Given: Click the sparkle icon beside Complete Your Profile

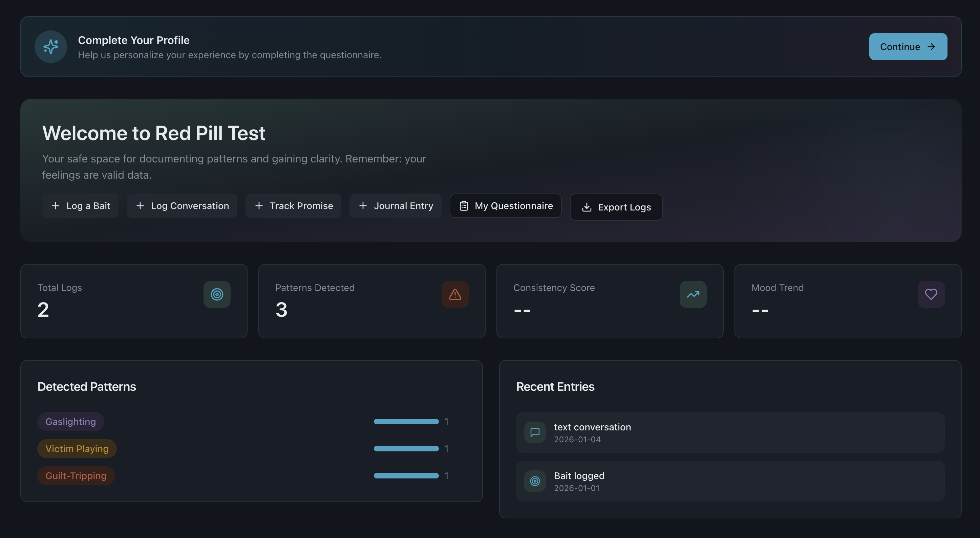Looking at the screenshot, I should tap(50, 46).
